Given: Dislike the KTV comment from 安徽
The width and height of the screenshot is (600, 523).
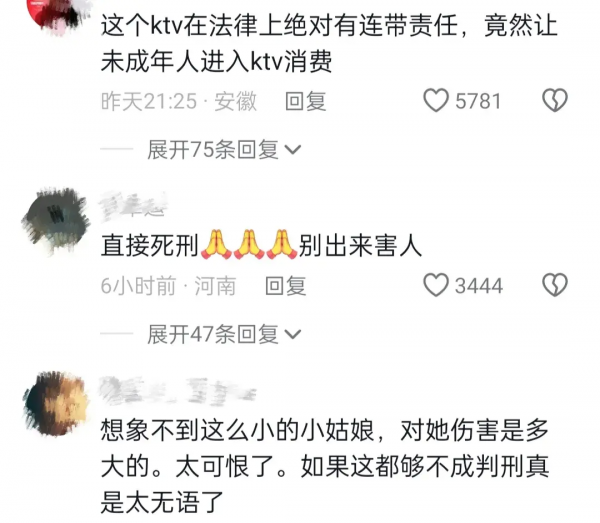Looking at the screenshot, I should point(555,100).
